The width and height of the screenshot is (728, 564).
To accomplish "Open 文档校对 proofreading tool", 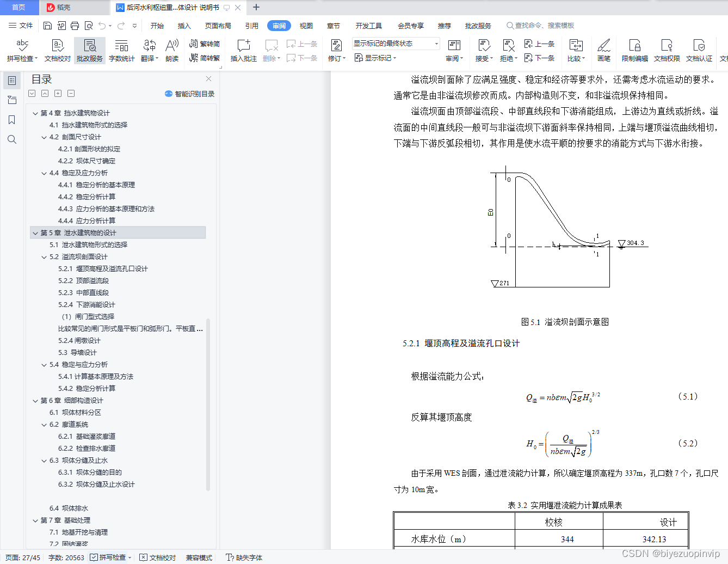I will 58,50.
